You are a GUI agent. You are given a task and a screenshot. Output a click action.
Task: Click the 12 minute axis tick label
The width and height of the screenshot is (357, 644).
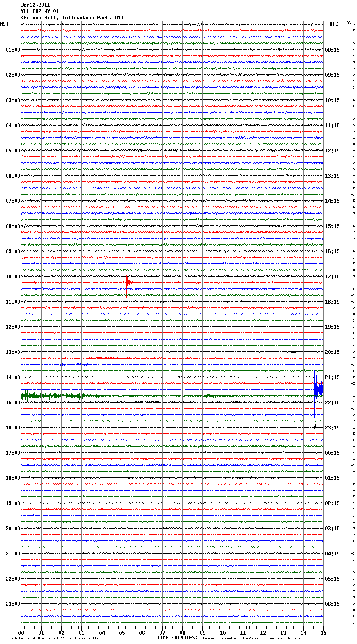[263, 633]
